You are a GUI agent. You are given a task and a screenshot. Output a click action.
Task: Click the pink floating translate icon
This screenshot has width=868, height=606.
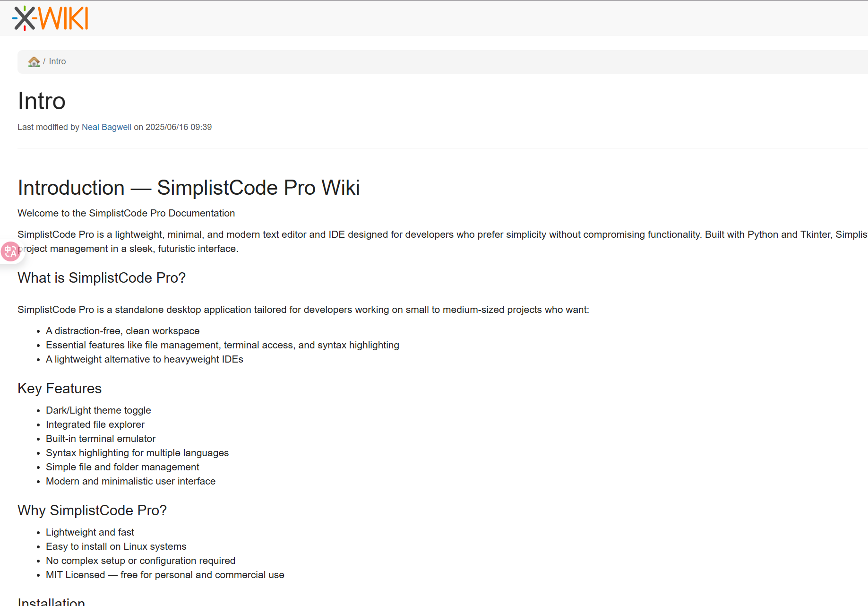[x=10, y=251]
